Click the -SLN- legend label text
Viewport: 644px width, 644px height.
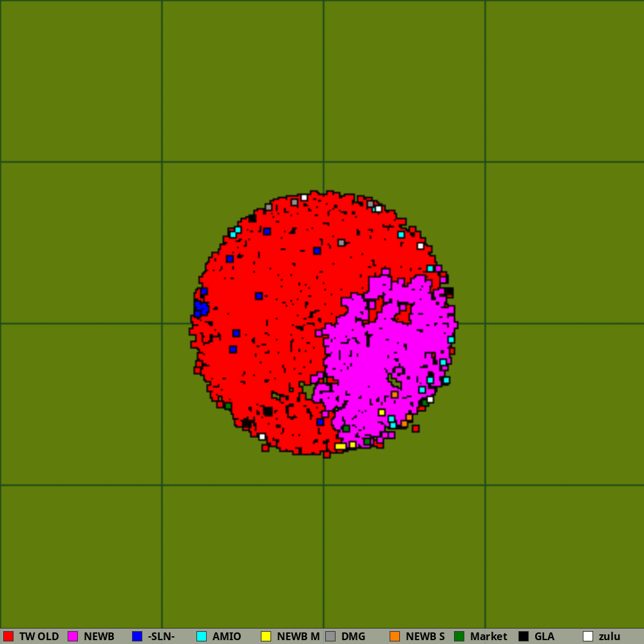[x=161, y=636]
